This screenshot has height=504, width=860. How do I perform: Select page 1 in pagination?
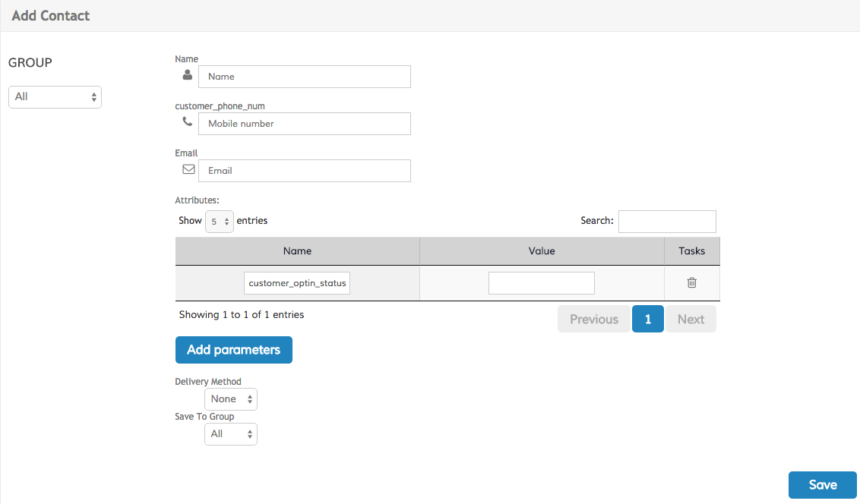tap(648, 320)
